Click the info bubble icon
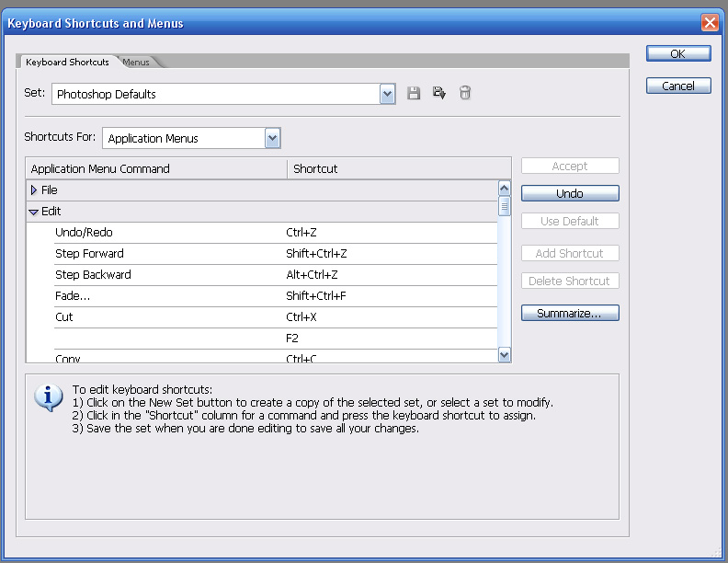This screenshot has height=563, width=728. click(x=49, y=397)
